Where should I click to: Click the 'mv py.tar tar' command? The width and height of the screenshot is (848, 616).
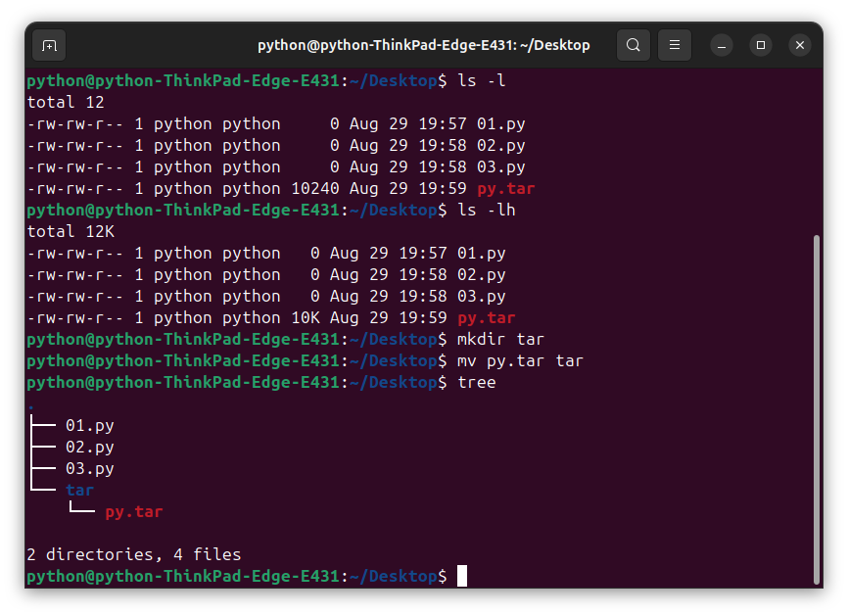coord(520,361)
